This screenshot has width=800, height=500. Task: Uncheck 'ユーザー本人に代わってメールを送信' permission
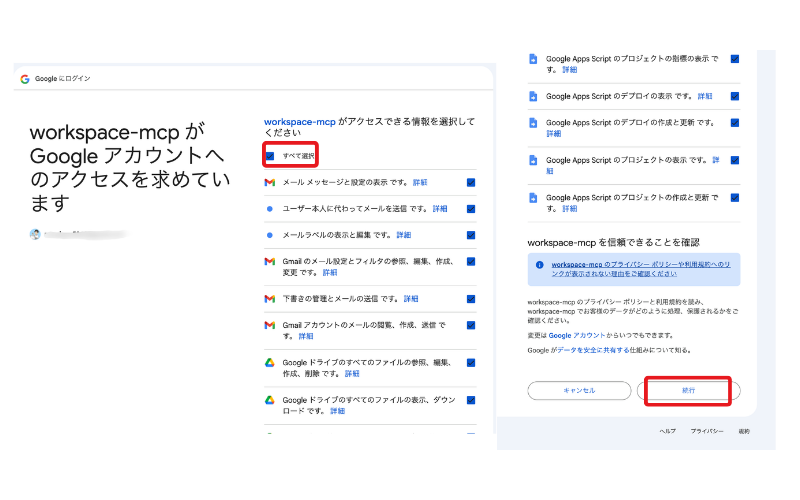point(471,209)
